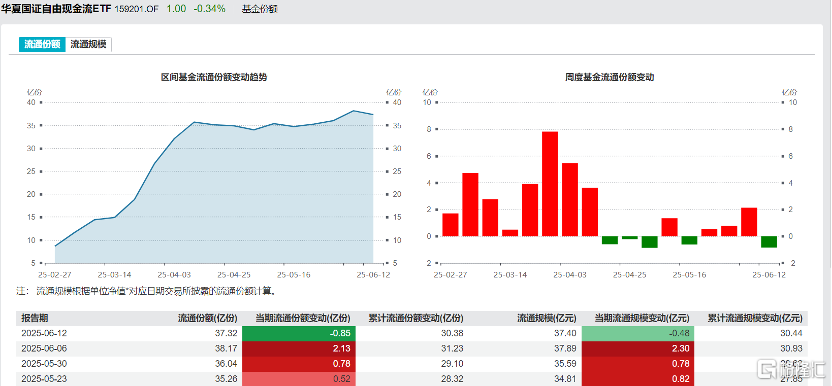Image resolution: width=832 pixels, height=386 pixels.
Task: Click the 38.17 share value cell
Action: (225, 348)
